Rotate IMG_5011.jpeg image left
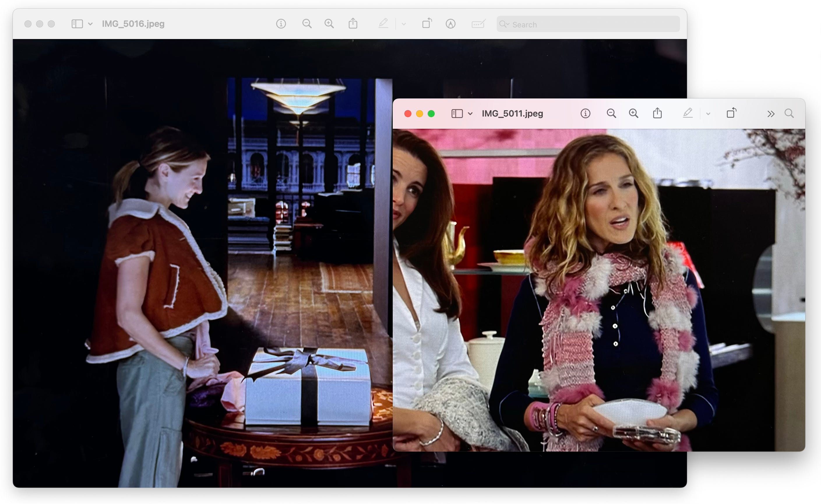Viewport: 821px width, 504px height. click(731, 113)
